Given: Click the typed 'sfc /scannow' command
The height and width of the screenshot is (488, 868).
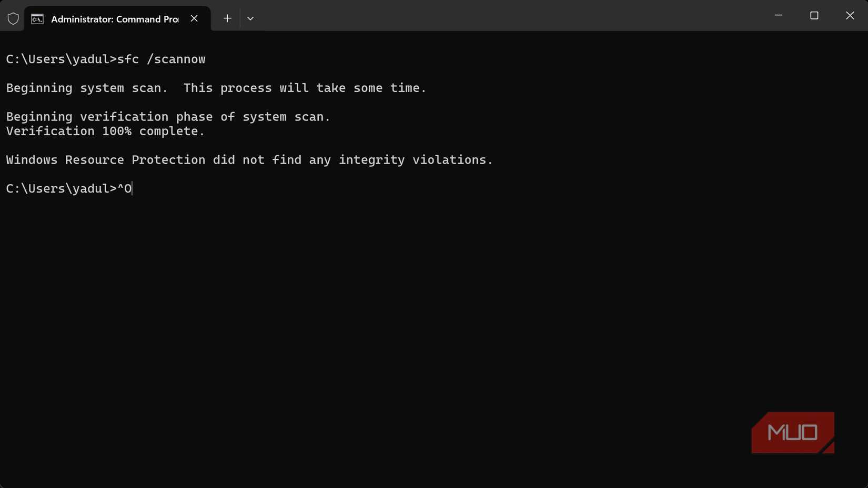Looking at the screenshot, I should click(161, 59).
